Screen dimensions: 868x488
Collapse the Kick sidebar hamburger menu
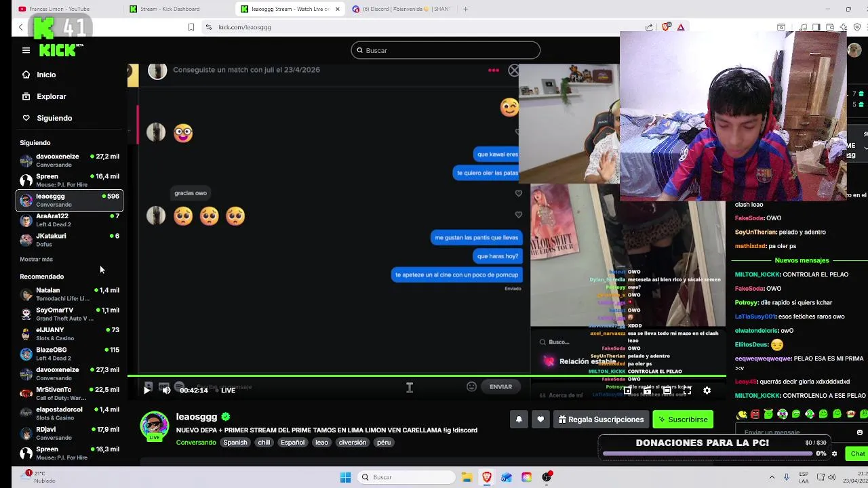click(x=26, y=50)
